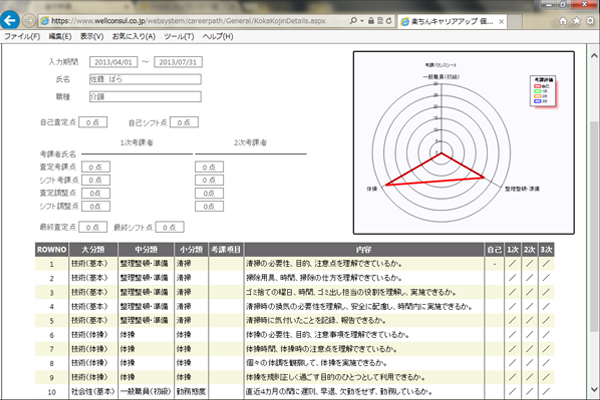Click row 1 text 清掃の必要性、目的、注意点を理解できているか。
This screenshot has width=600, height=400.
(324, 264)
